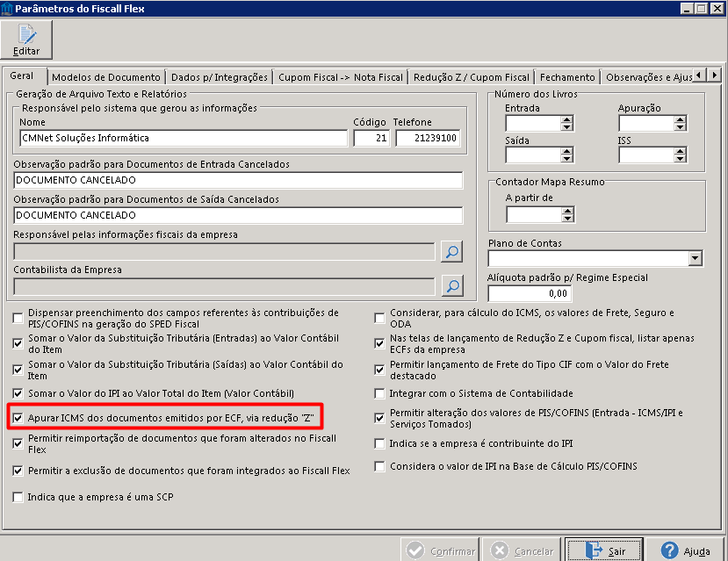The width and height of the screenshot is (728, 561).
Task: Click the Cancelar button
Action: 523,550
